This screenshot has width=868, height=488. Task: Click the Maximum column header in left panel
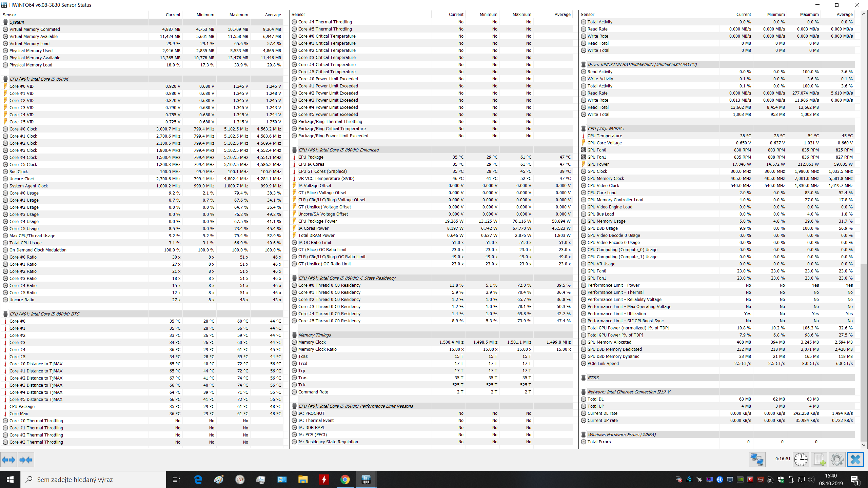(238, 15)
